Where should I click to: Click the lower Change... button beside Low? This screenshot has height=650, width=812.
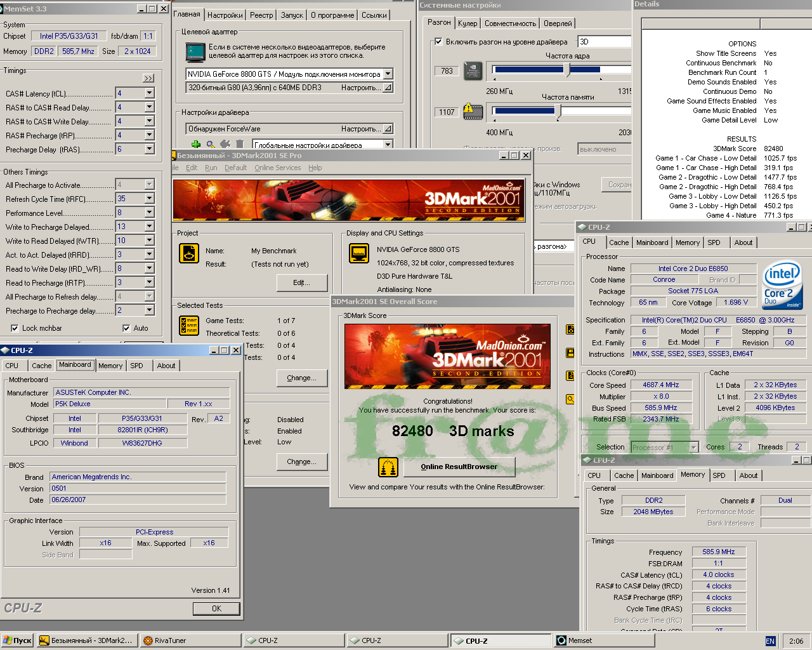click(302, 462)
